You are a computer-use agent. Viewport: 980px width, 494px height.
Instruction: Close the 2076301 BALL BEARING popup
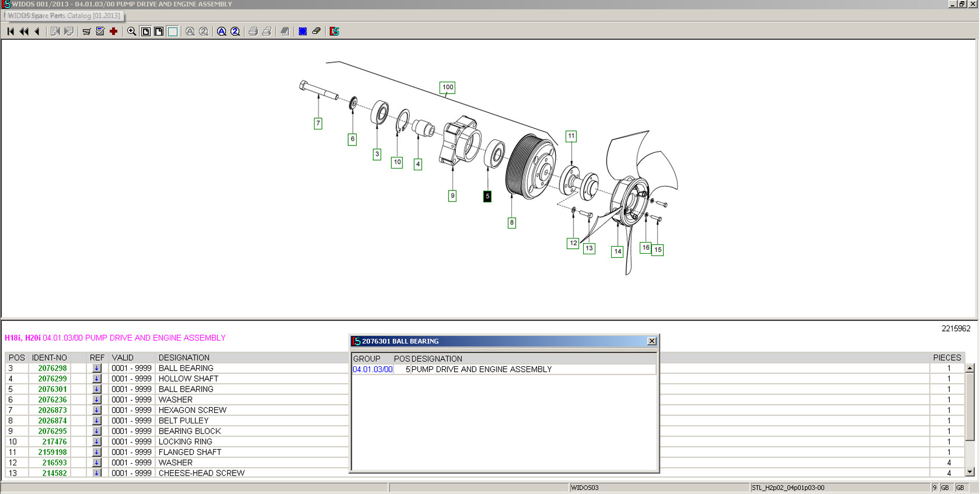(x=651, y=341)
